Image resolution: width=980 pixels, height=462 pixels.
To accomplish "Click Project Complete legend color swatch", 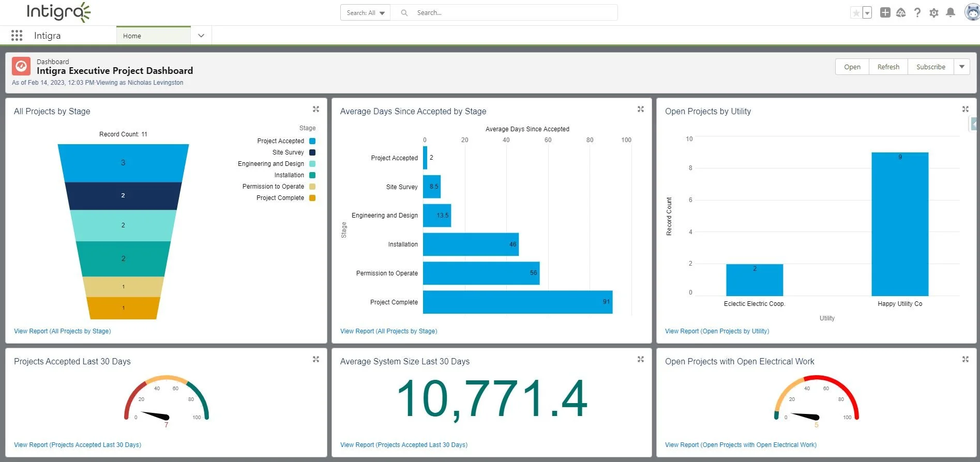I will (312, 198).
